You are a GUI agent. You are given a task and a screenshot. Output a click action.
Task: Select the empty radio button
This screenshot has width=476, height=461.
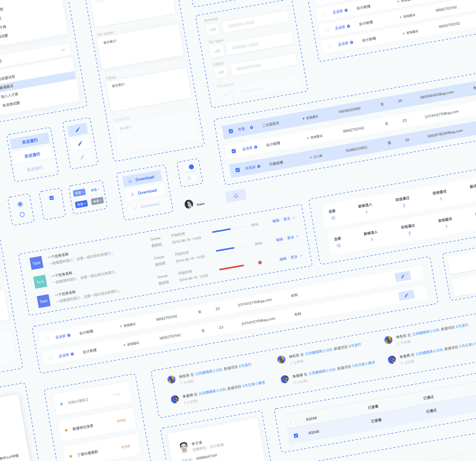pyautogui.click(x=22, y=214)
